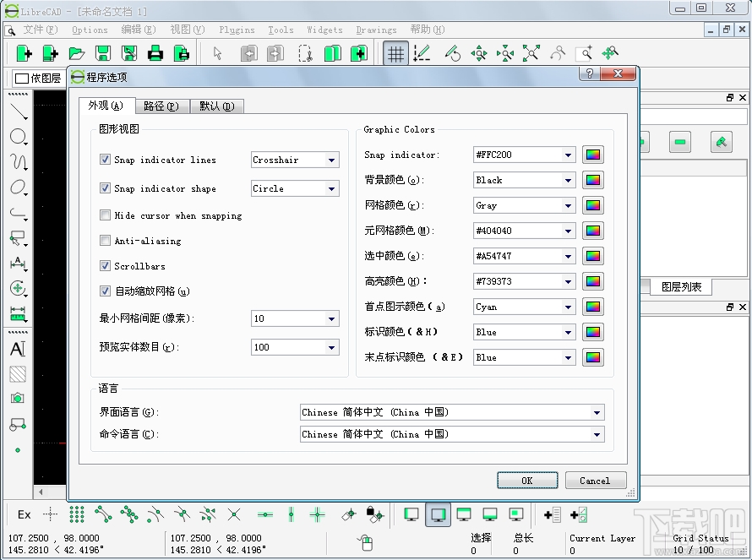Click the 元网格颜色 #404040 field
752x560 pixels.
524,231
